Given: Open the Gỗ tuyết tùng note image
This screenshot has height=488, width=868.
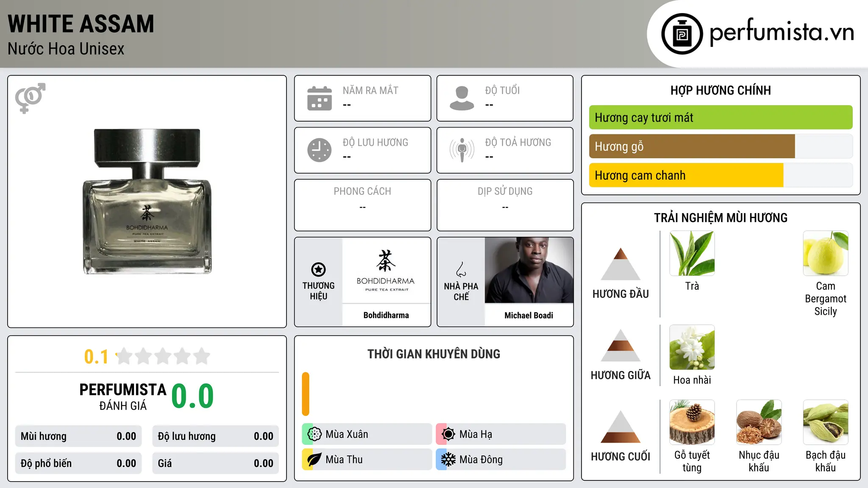Looking at the screenshot, I should click(x=692, y=422).
